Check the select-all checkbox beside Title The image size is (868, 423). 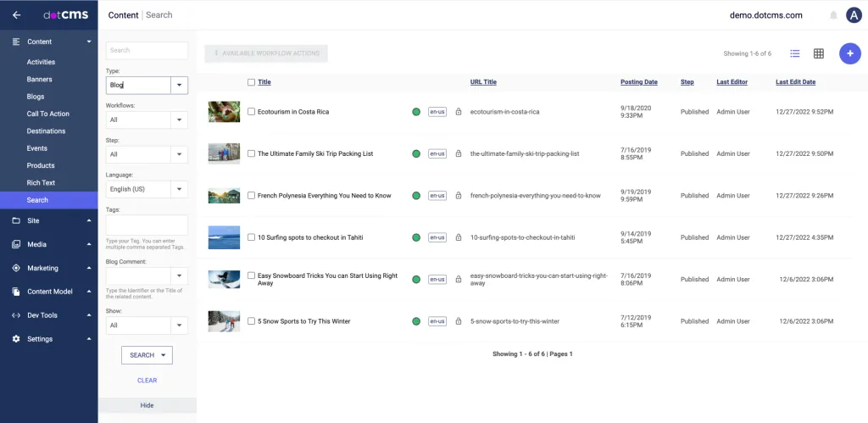coord(251,82)
